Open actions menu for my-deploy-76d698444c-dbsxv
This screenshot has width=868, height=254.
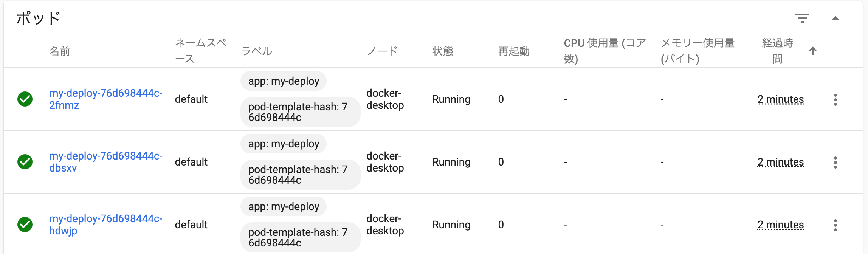835,163
